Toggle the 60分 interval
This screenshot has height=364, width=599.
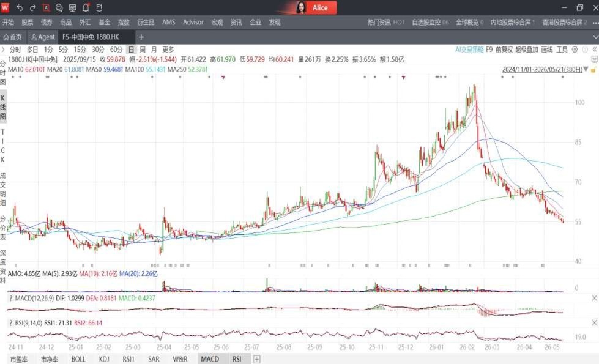coord(116,50)
